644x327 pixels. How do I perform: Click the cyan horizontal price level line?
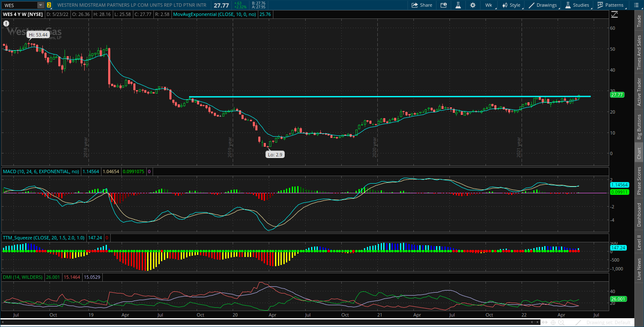coord(390,96)
